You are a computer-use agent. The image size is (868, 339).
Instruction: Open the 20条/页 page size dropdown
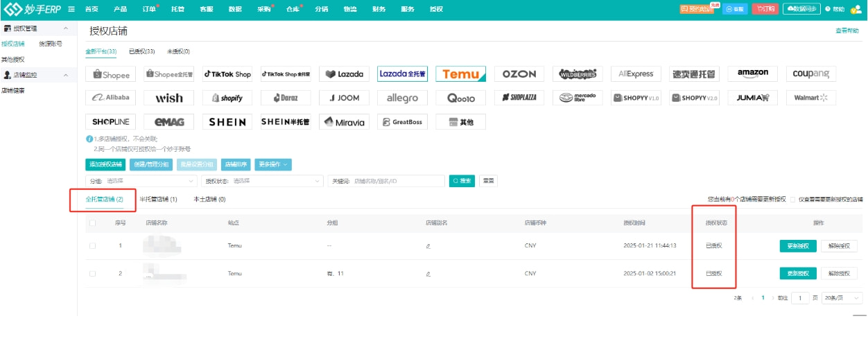[841, 298]
